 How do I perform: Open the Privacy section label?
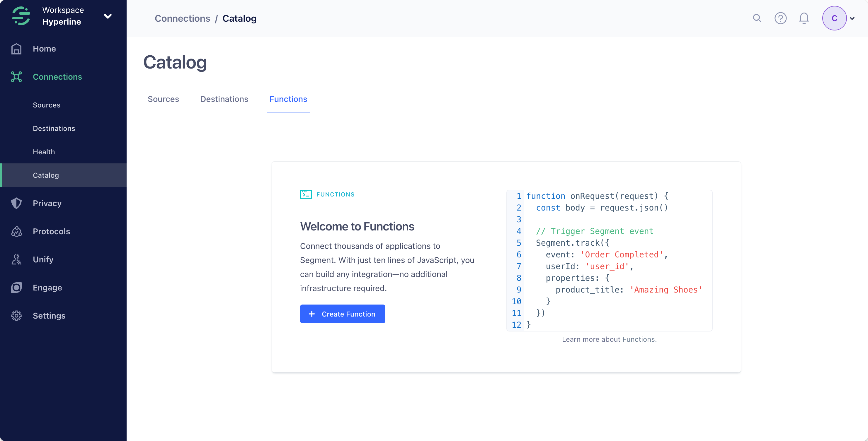[47, 203]
